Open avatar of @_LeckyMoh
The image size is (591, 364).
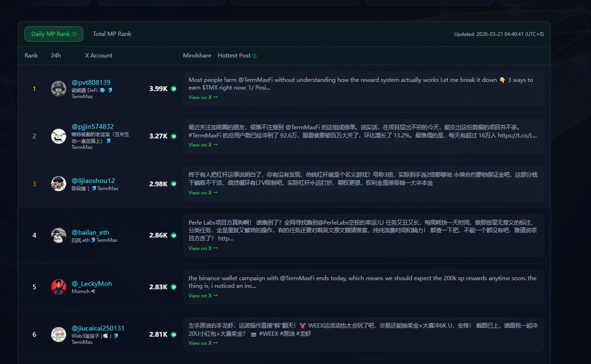(x=59, y=287)
